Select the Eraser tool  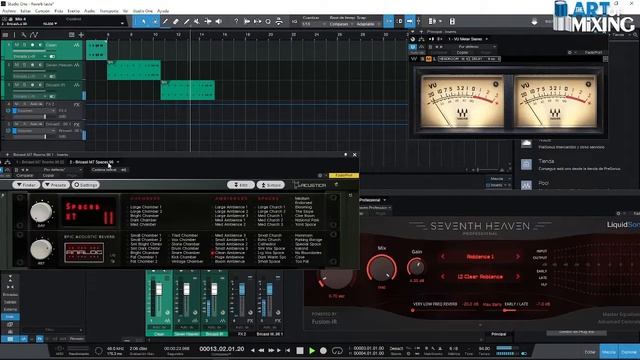[176, 21]
